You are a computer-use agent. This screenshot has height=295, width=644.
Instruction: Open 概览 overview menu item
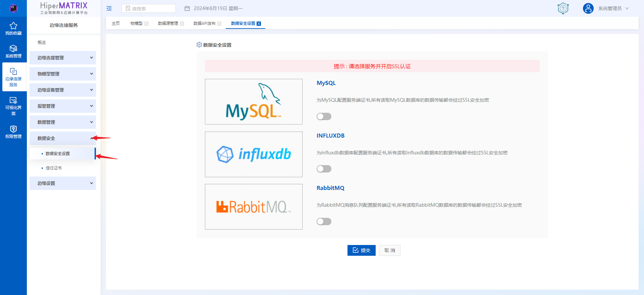point(42,43)
